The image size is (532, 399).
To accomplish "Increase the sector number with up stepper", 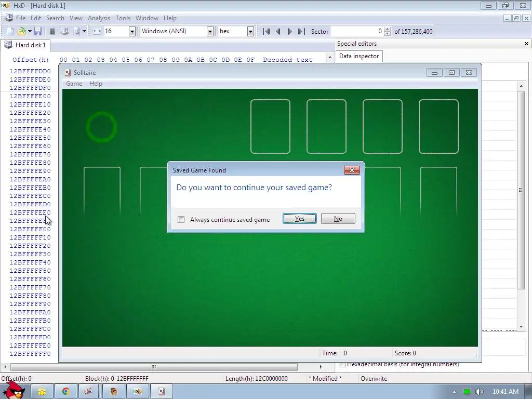I will pyautogui.click(x=388, y=29).
